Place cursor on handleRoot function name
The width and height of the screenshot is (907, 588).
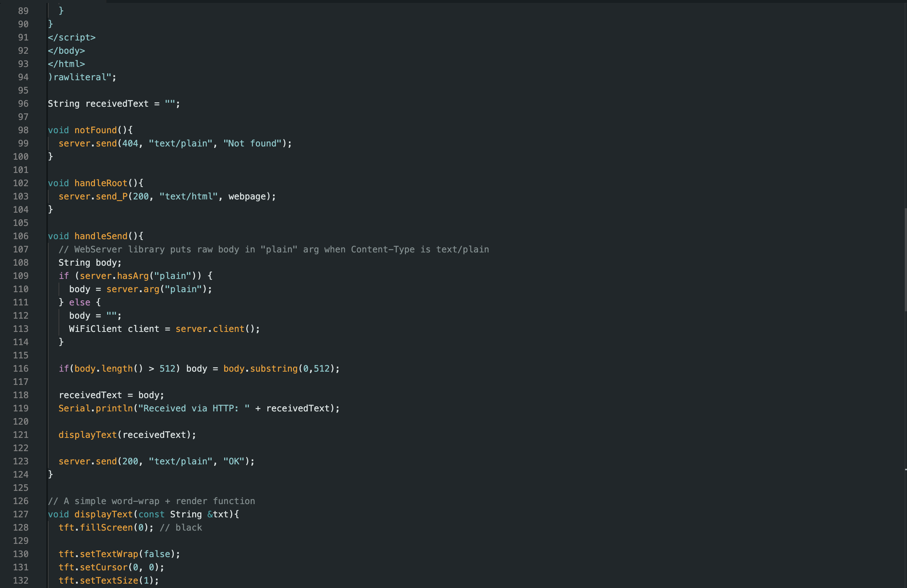100,183
